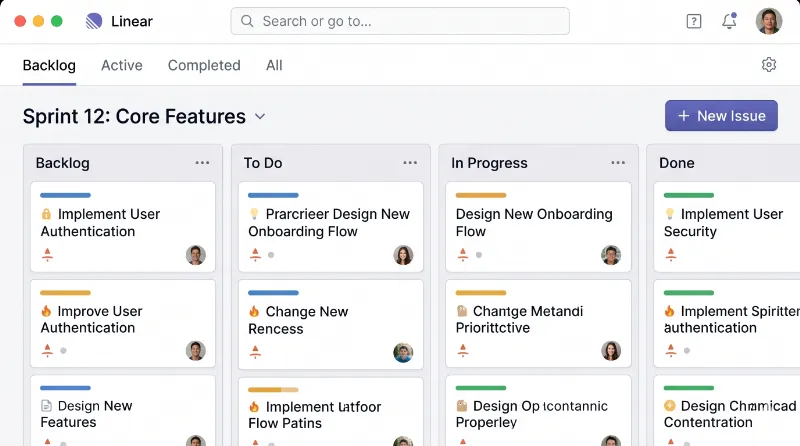Open the notifications bell
The image size is (800, 446).
[729, 21]
